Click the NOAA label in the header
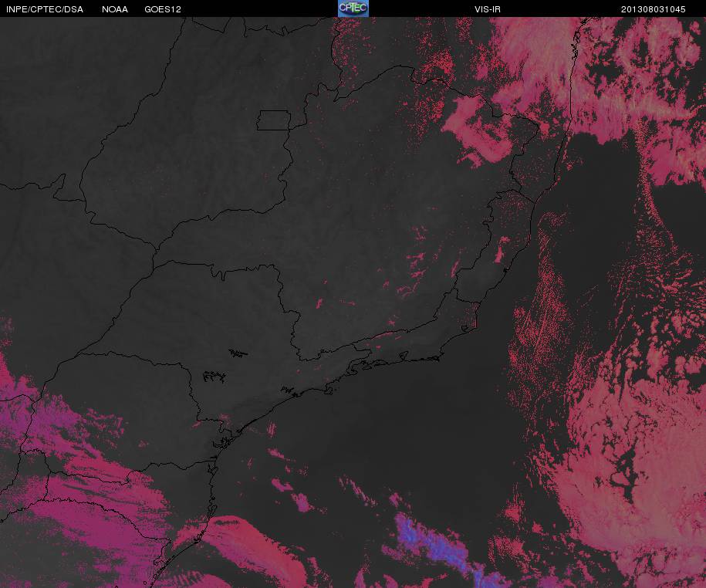The height and width of the screenshot is (588, 706). [114, 9]
